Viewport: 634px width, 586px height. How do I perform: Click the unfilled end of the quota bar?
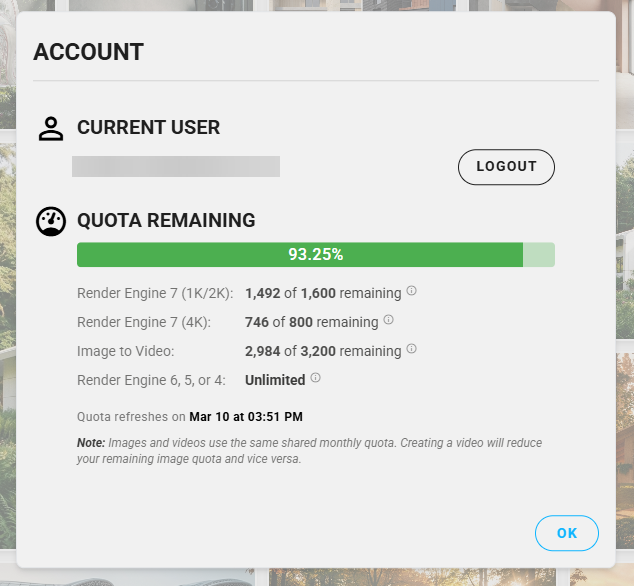tap(539, 255)
